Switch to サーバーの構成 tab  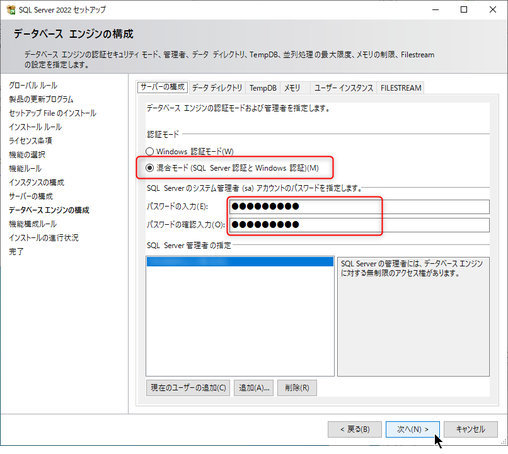163,87
